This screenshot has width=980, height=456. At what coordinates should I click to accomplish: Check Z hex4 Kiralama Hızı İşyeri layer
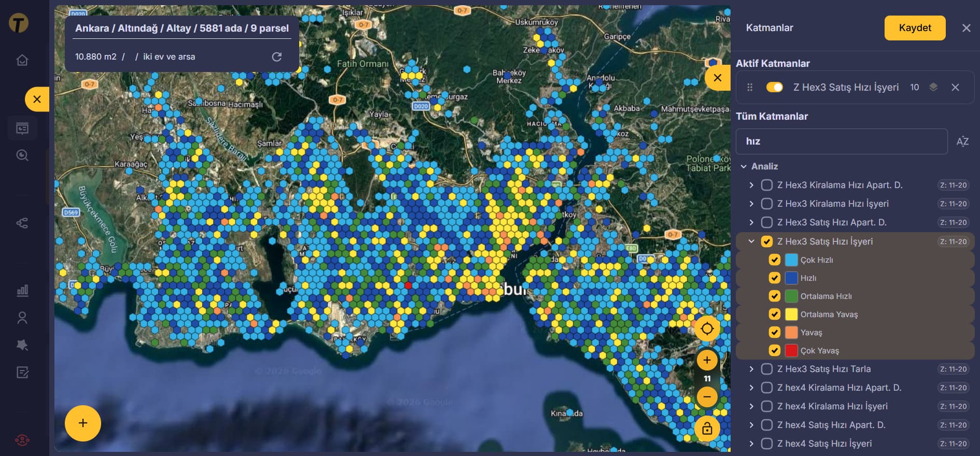766,406
